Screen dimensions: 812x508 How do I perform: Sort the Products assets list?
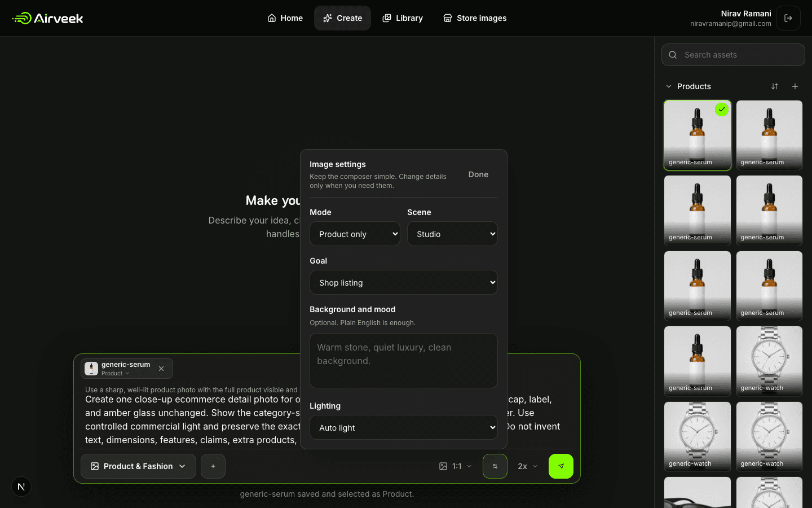775,86
